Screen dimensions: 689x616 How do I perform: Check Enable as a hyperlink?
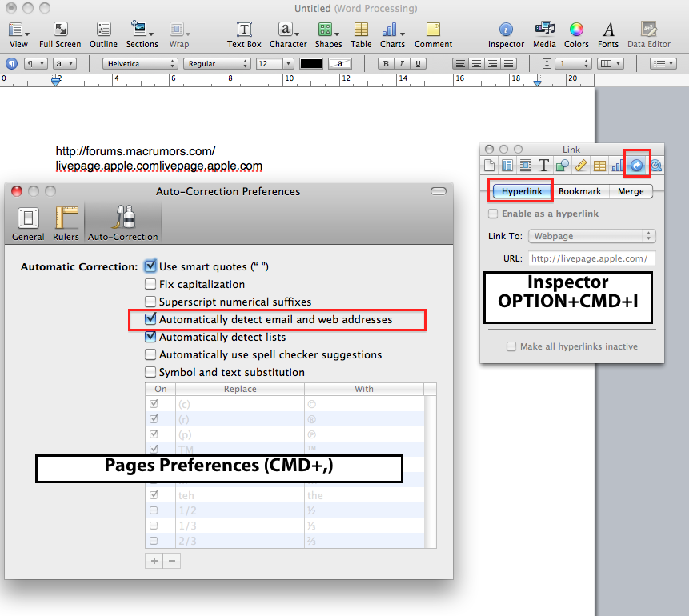(493, 214)
